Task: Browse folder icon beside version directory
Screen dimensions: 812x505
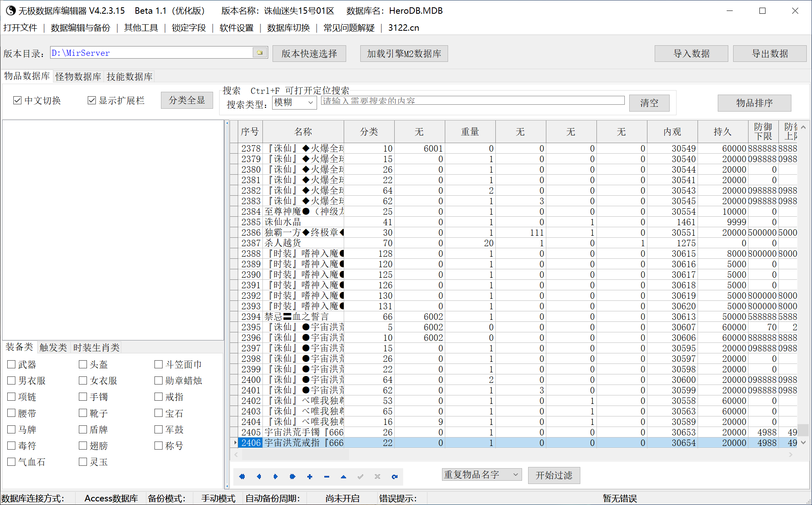Action: click(260, 53)
